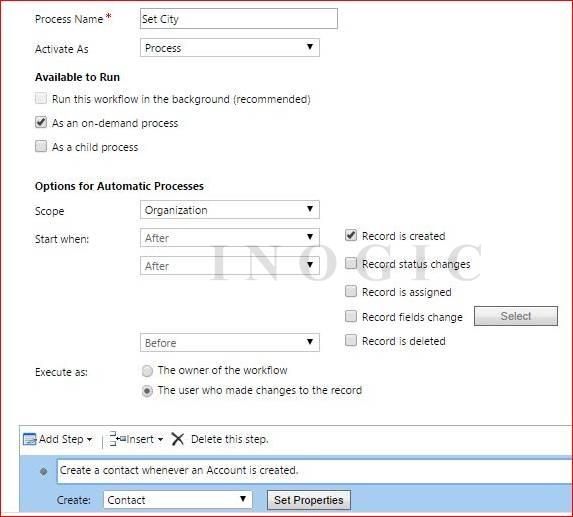Expand the Scope dropdown showing Organization
The width and height of the screenshot is (573, 517).
[x=230, y=210]
